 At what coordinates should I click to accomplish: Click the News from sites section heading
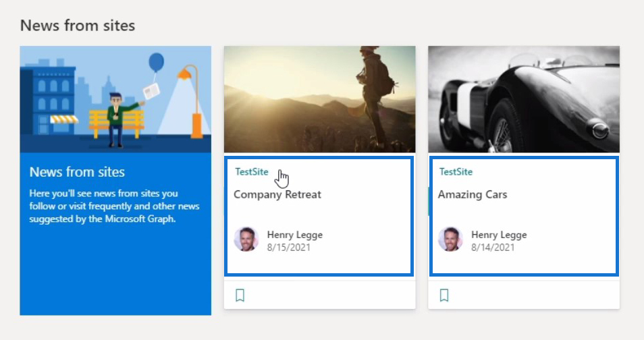(x=78, y=26)
